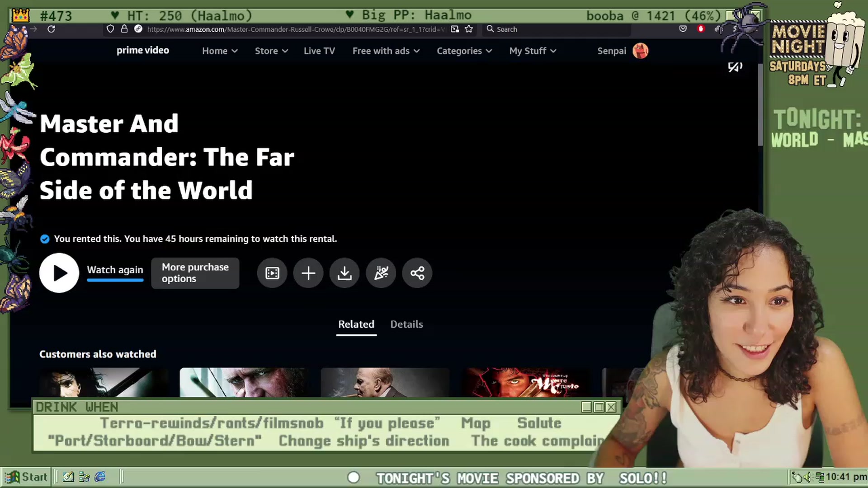Expand the Store dropdown menu
The width and height of the screenshot is (868, 488).
pos(271,51)
